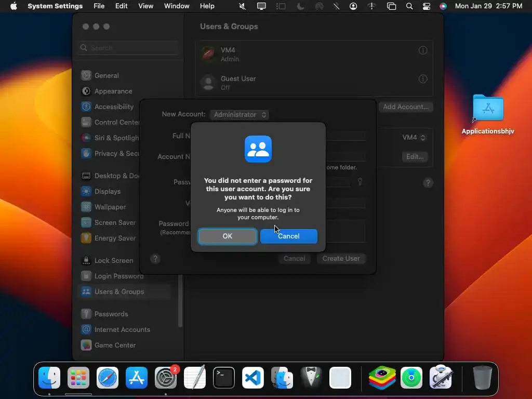Open Control Center settings in sidebar
This screenshot has width=532, height=399.
[109, 122]
